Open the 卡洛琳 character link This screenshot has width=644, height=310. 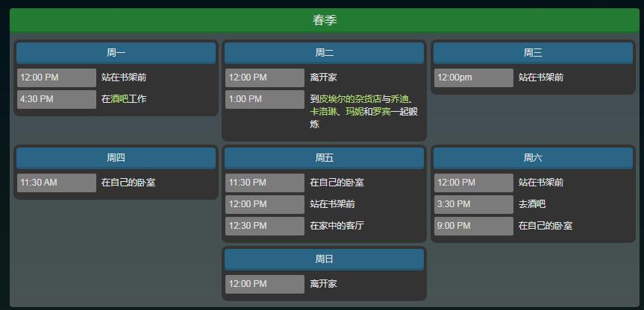[x=325, y=112]
